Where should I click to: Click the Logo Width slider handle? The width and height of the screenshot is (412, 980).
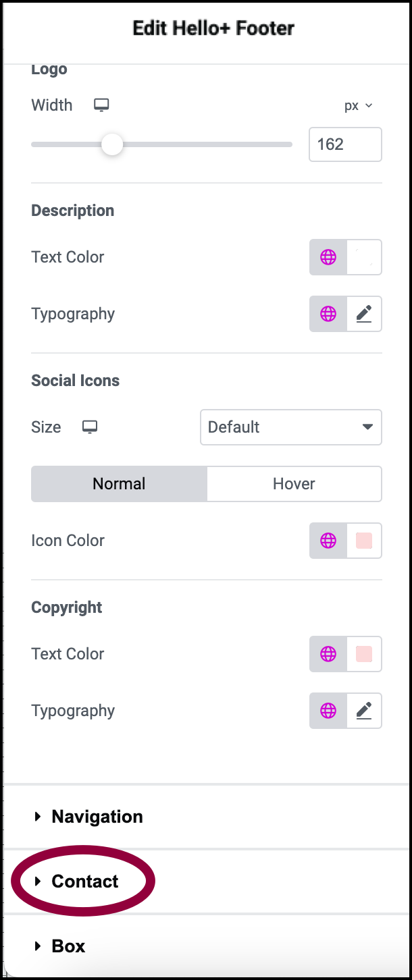(x=112, y=144)
